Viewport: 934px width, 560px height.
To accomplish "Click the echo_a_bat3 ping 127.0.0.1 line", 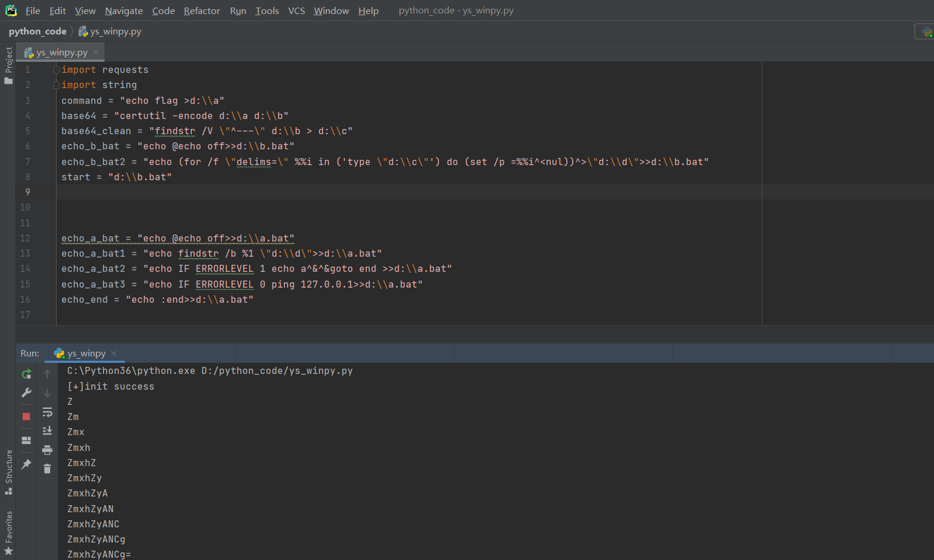I will tap(242, 284).
